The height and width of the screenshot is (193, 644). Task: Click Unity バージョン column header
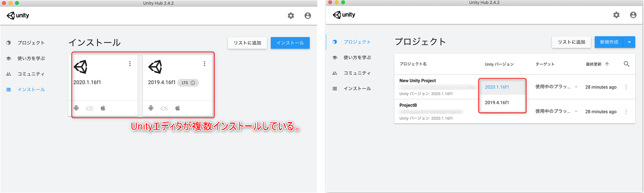499,64
